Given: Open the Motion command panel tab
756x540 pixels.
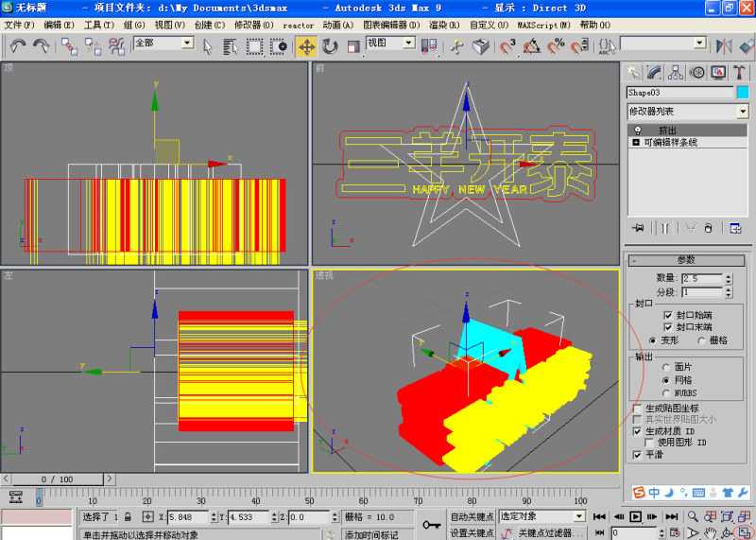Looking at the screenshot, I should coord(696,73).
